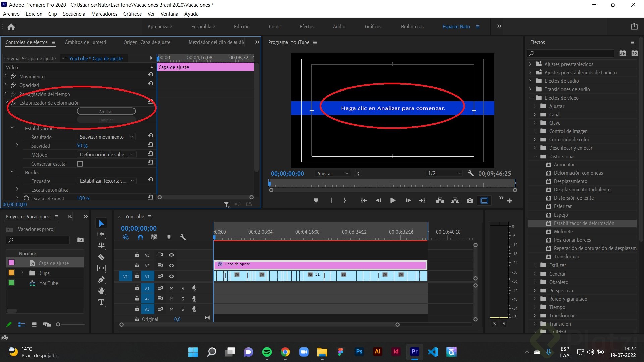Click the Export Frame camera icon
Viewport: 644px width, 362px height.
[470, 200]
